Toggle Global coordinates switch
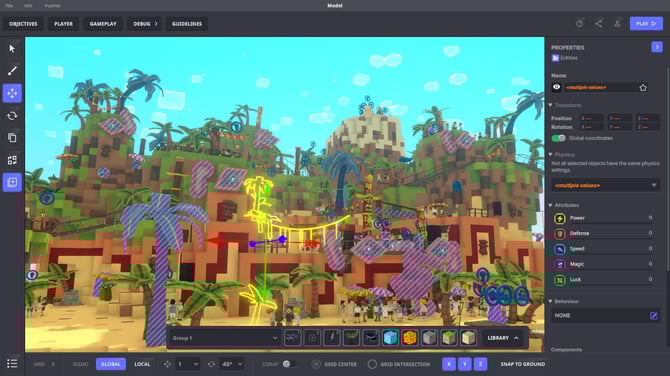Screen dimensions: 670x376 [x=558, y=138]
